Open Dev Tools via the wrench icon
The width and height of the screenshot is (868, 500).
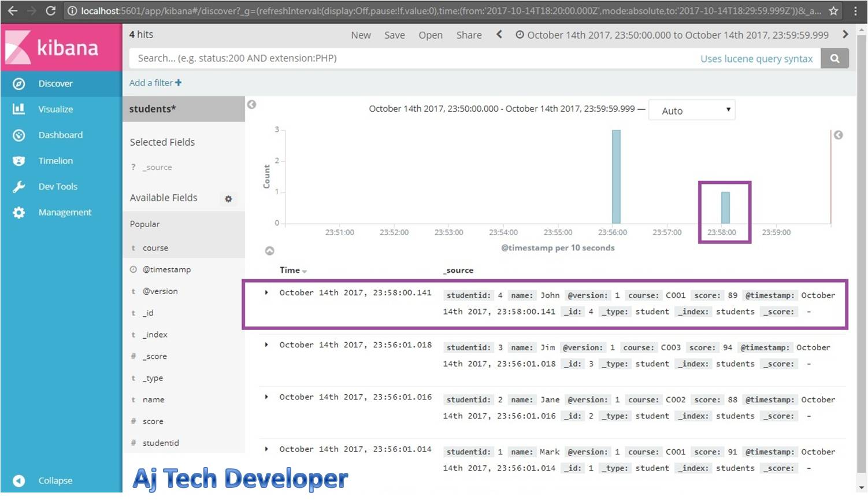(x=19, y=186)
